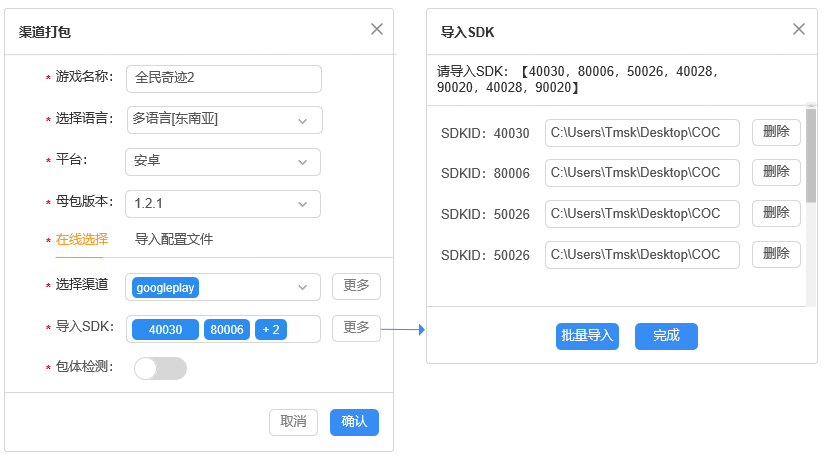
Task: Click the 游戏名称 input field
Action: tap(224, 78)
